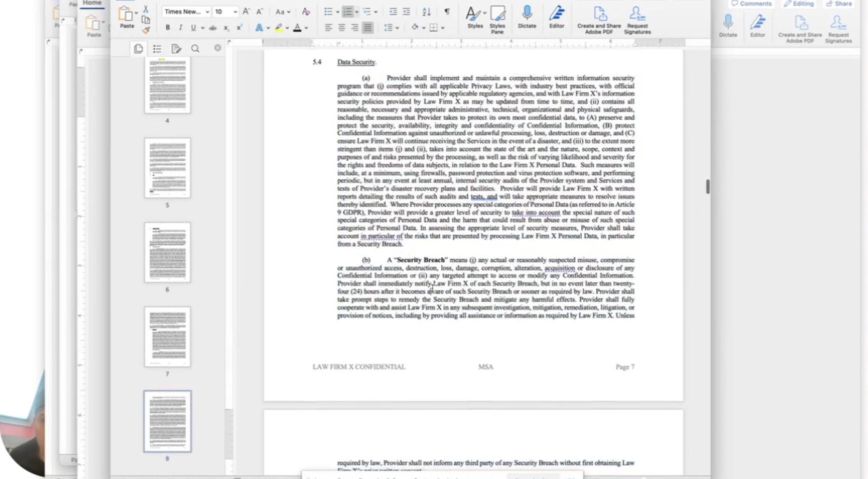Jump to page 4 thumbnail
The height and width of the screenshot is (479, 868).
(167, 86)
